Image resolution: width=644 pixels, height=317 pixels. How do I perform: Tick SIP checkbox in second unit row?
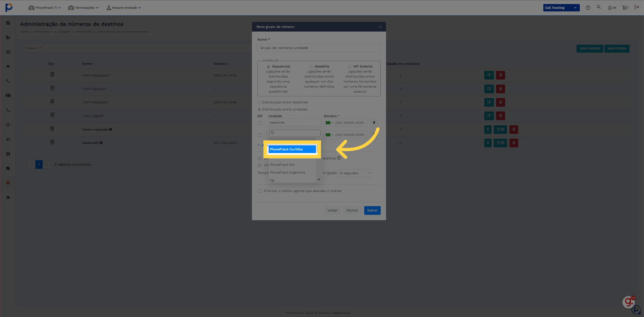259,135
